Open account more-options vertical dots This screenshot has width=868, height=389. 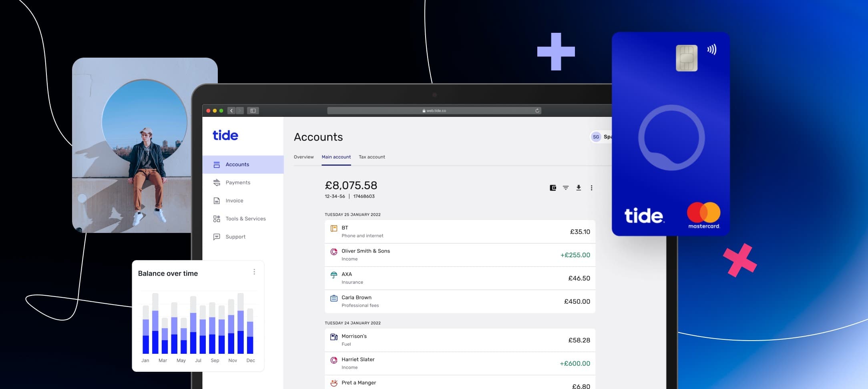coord(591,188)
